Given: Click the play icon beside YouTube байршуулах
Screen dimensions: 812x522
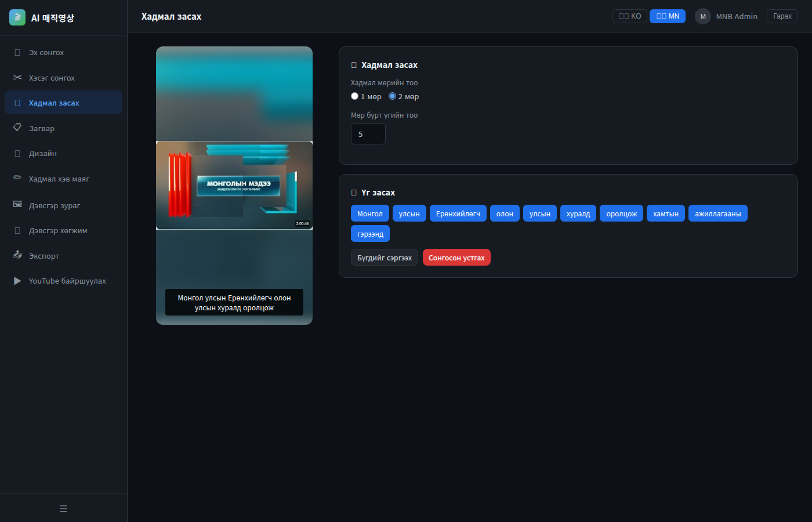Looking at the screenshot, I should pos(17,281).
